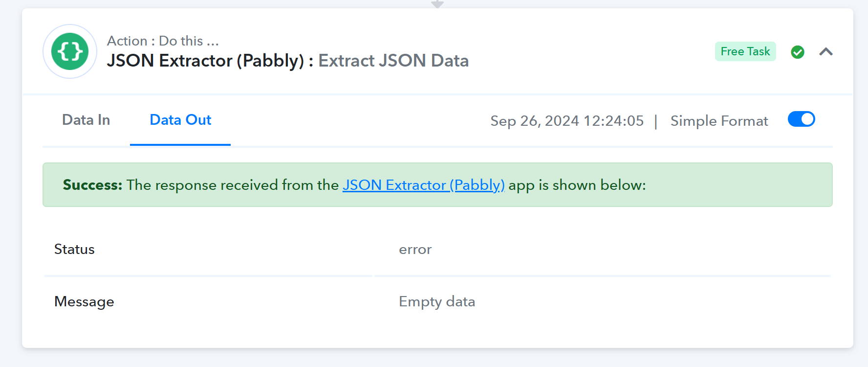Image resolution: width=868 pixels, height=367 pixels.
Task: Collapse the action step with the chevron
Action: (826, 52)
